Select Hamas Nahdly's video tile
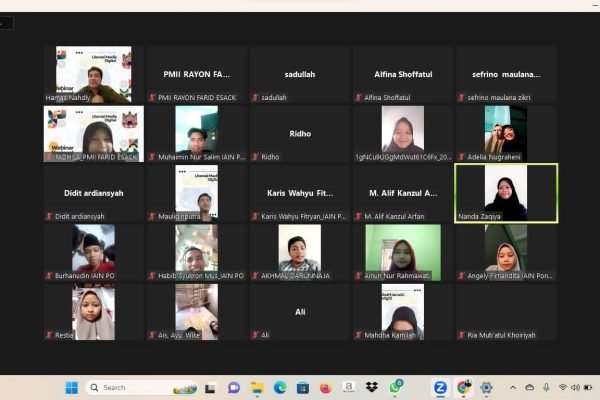Screen dimensions: 600x400 pyautogui.click(x=94, y=75)
